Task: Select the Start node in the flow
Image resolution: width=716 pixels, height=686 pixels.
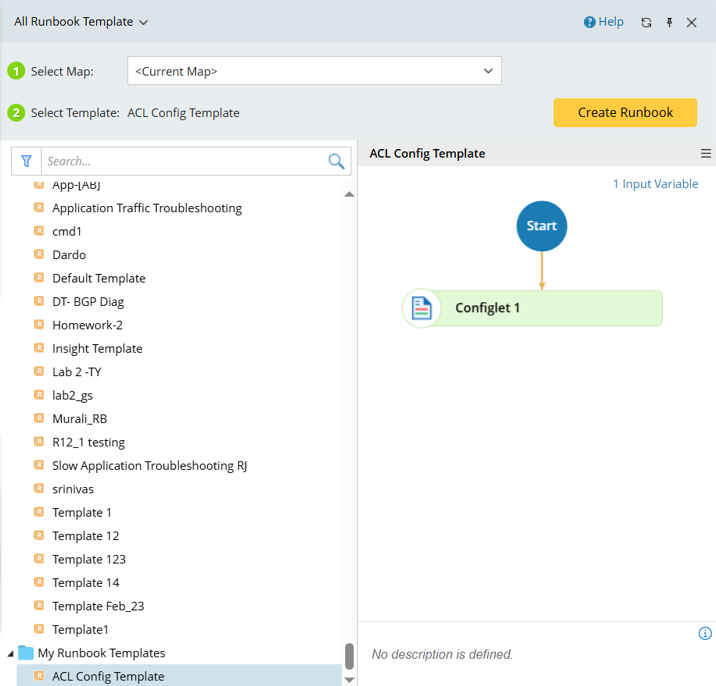Action: 542,226
